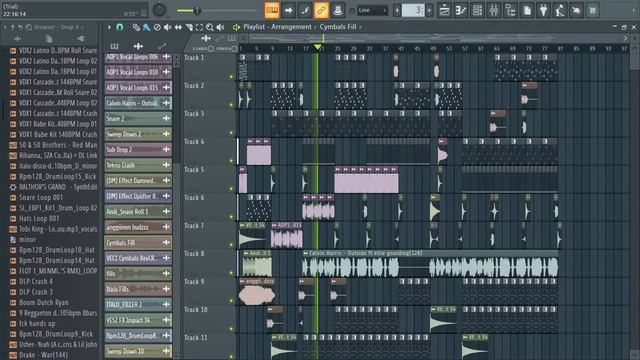Image resolution: width=640 pixels, height=360 pixels.
Task: Open the Mixer view icon
Action: [494, 11]
